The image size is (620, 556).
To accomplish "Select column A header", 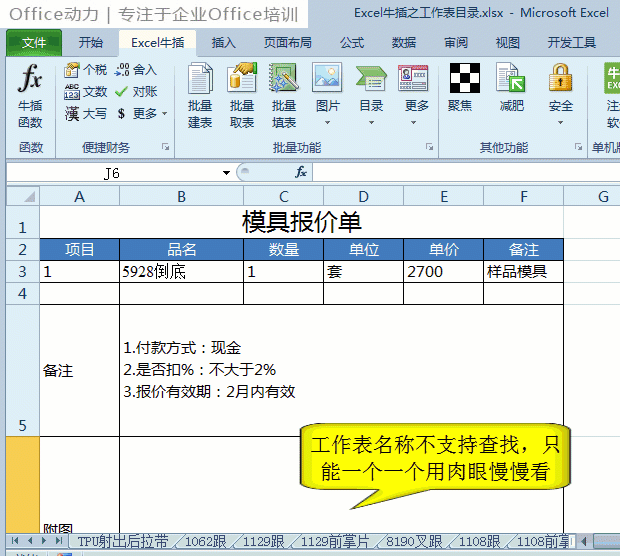I will [79, 196].
